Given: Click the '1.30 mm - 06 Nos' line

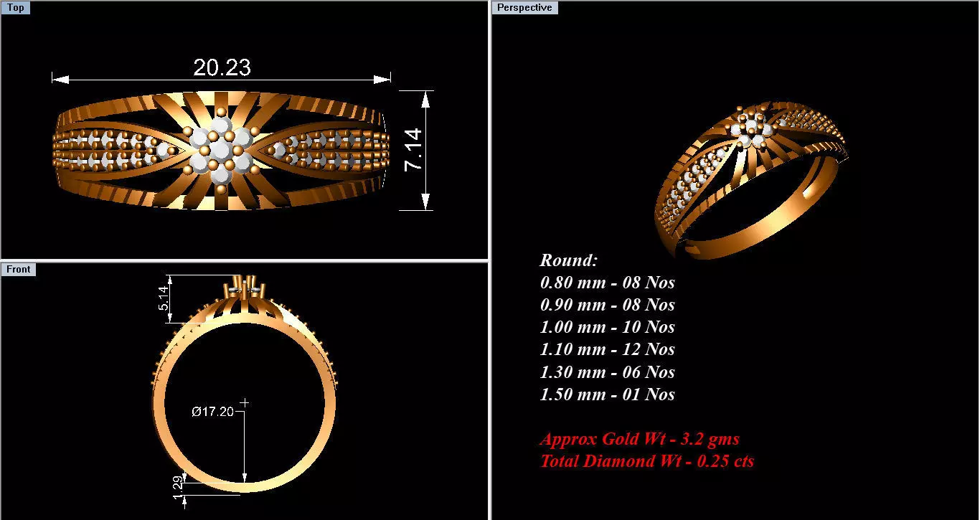Looking at the screenshot, I should [608, 372].
